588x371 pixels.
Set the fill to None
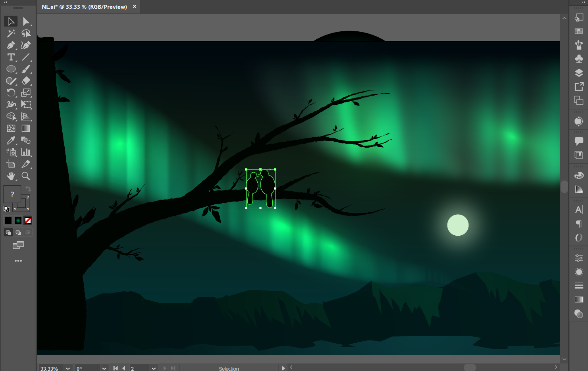tap(28, 221)
